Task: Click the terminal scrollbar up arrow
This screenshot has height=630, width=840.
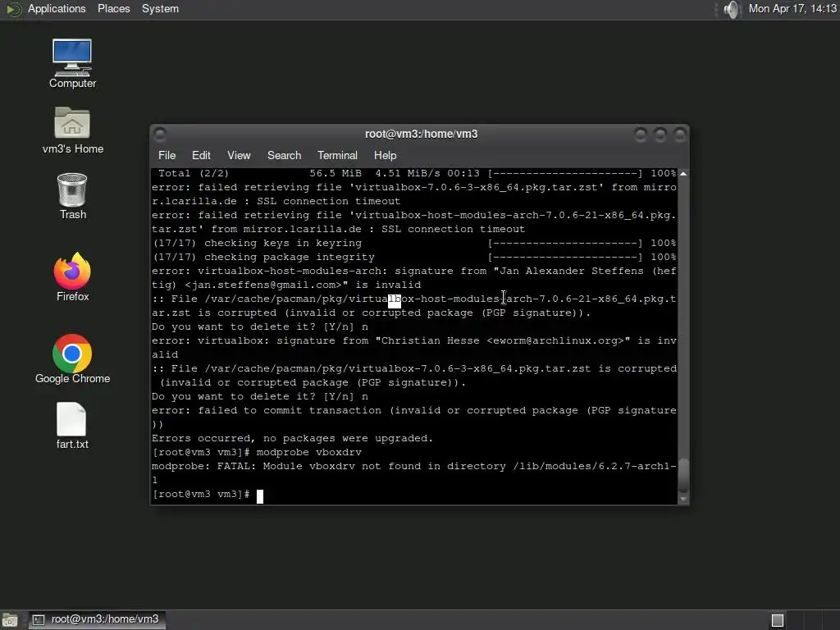Action: click(683, 174)
